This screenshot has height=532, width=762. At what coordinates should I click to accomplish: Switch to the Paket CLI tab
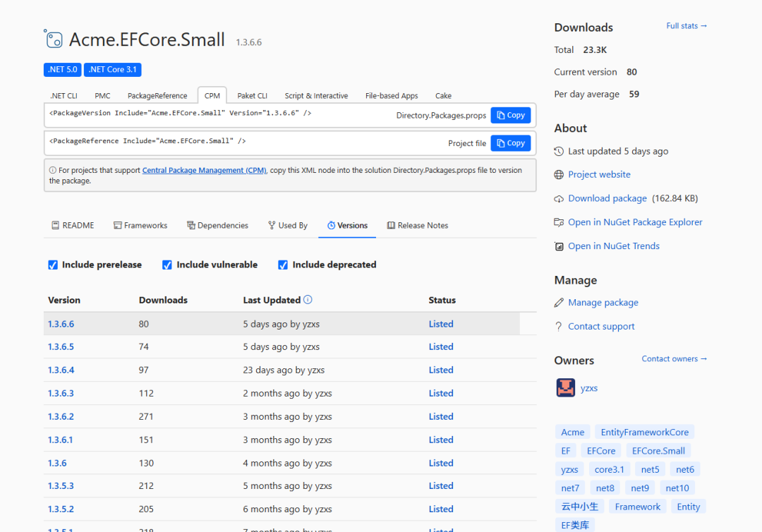tap(251, 95)
